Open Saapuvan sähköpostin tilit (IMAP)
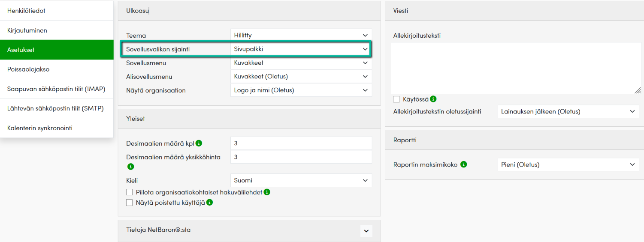The height and width of the screenshot is (242, 644). click(57, 89)
